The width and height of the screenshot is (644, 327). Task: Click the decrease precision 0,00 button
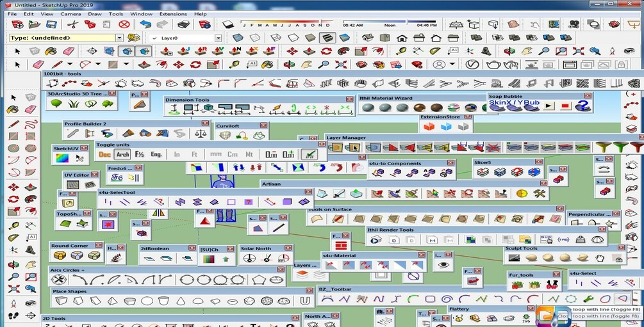click(x=271, y=154)
